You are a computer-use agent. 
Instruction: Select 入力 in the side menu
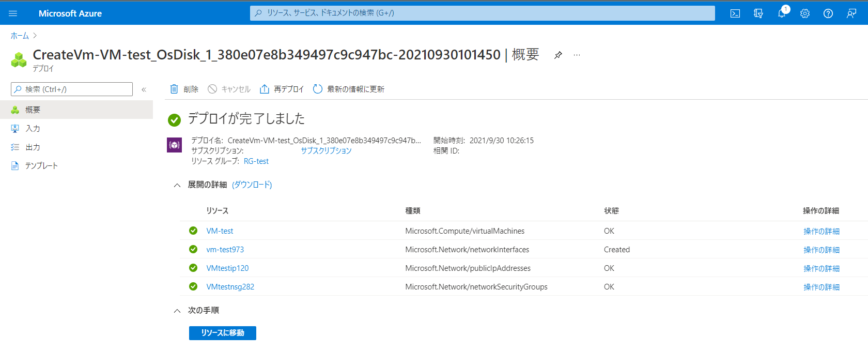(x=76, y=128)
